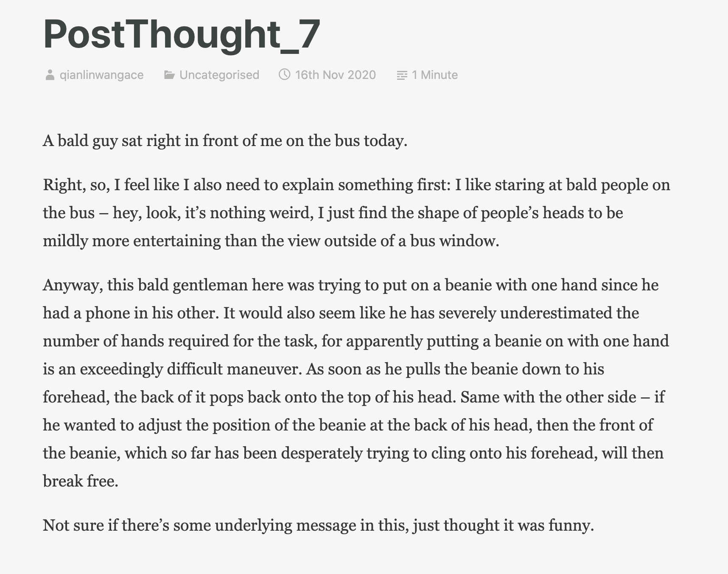Open the Uncategorised category link

pos(219,75)
